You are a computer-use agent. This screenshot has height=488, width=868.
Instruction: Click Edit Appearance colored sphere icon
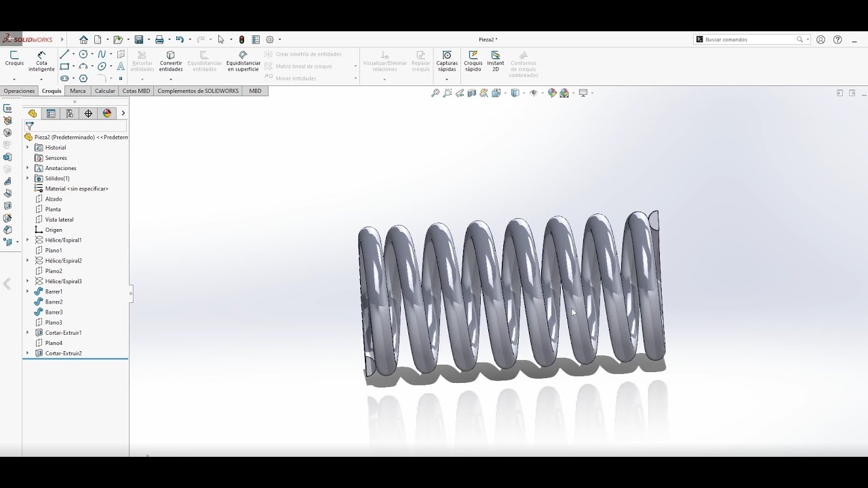[x=552, y=93]
